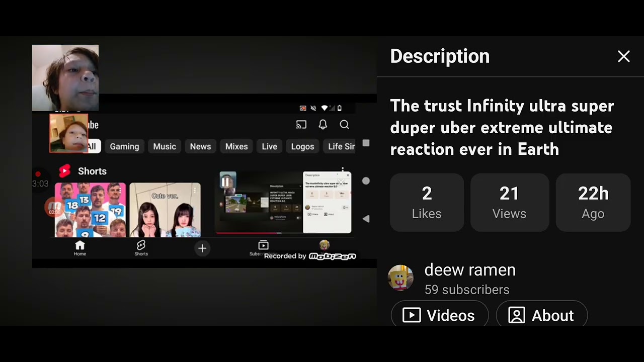
Task: Open YouTube search with the magnifier icon
Action: [x=344, y=125]
